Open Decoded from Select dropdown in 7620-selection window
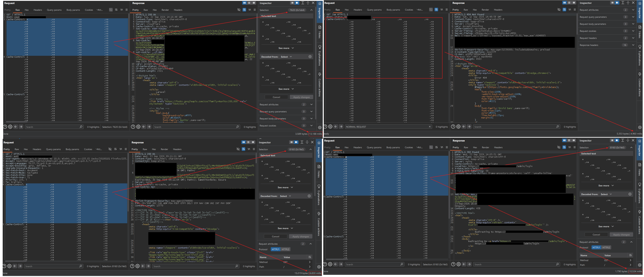The height and width of the screenshot is (277, 644). pyautogui.click(x=286, y=57)
